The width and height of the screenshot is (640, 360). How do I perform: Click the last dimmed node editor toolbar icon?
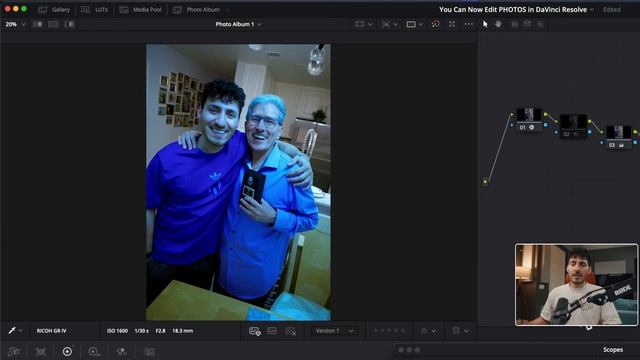tap(540, 24)
